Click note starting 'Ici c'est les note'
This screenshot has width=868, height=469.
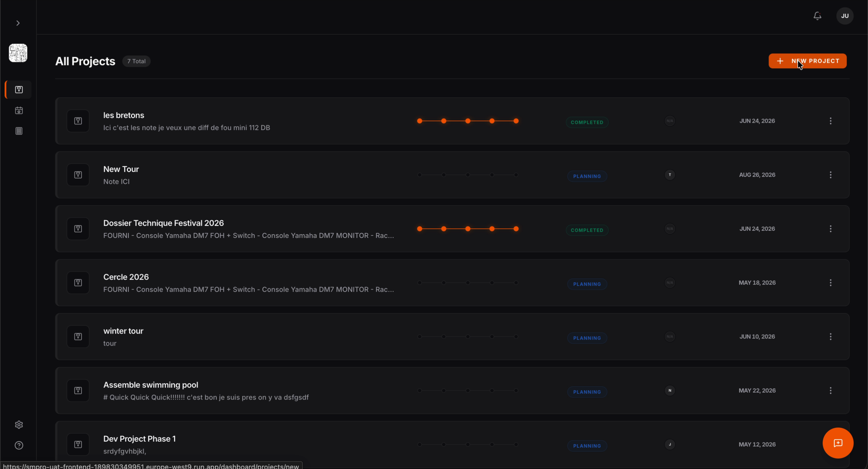(187, 128)
